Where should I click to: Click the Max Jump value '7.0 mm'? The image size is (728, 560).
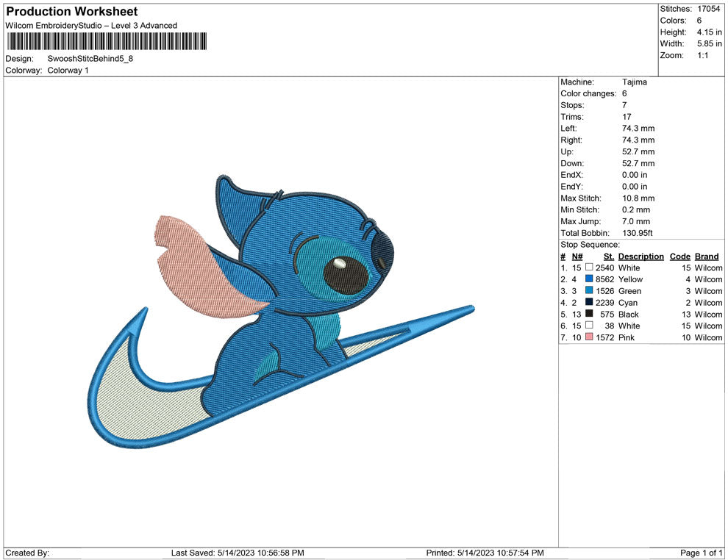click(636, 221)
